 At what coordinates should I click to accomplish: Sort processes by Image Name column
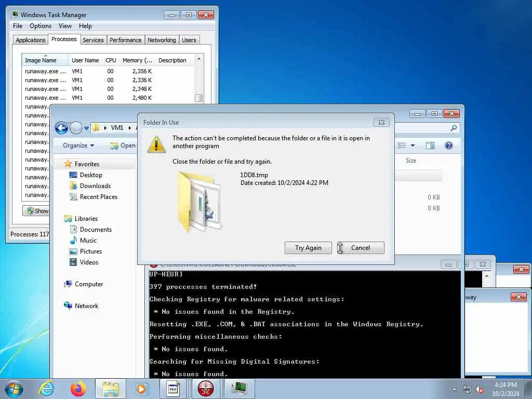pos(46,60)
